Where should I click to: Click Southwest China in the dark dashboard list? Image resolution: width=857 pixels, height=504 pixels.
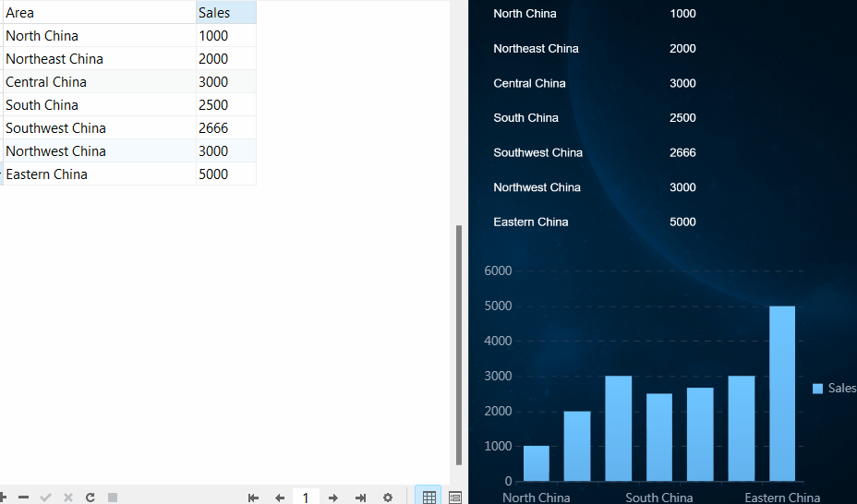click(x=537, y=152)
